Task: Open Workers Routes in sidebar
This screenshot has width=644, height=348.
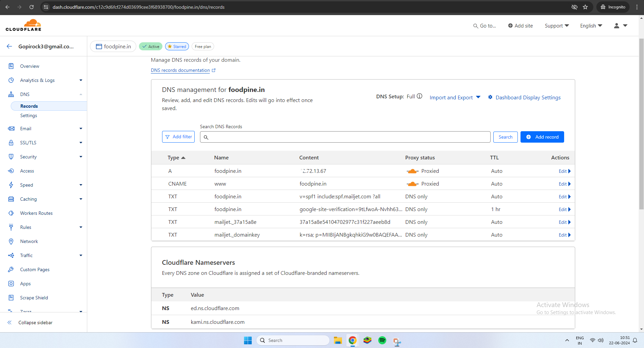Action: pos(36,213)
